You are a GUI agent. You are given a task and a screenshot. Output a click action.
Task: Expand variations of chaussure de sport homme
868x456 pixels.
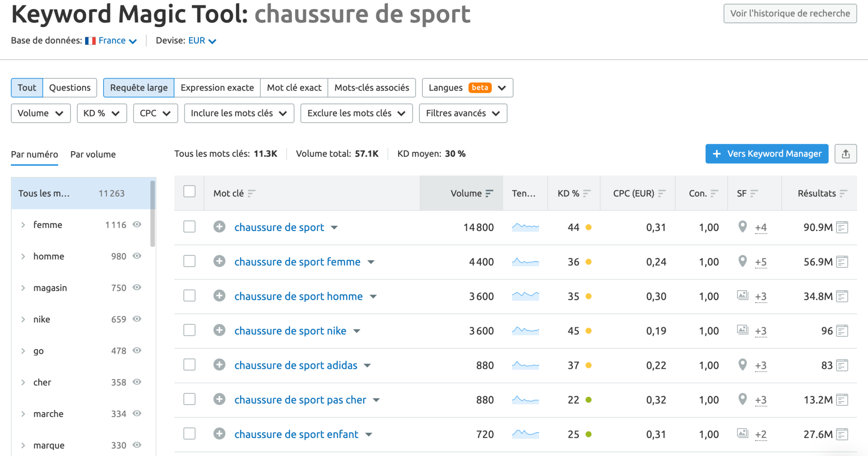(373, 296)
